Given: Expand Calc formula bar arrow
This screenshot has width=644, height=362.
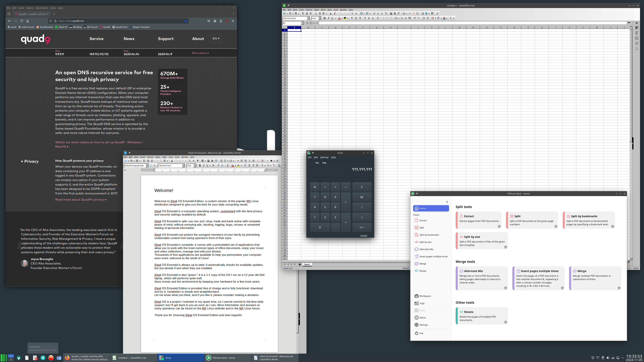Looking at the screenshot, I should [629, 23].
